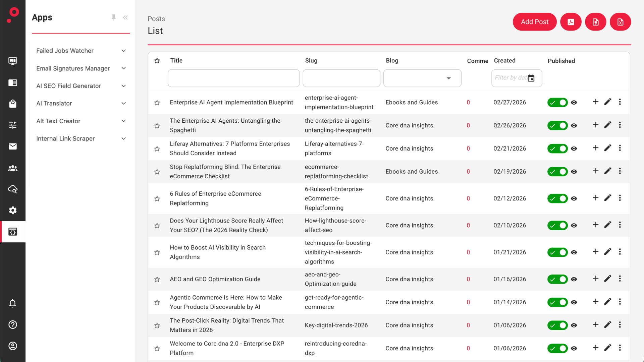Click the Add Post button
The height and width of the screenshot is (362, 644).
[534, 22]
